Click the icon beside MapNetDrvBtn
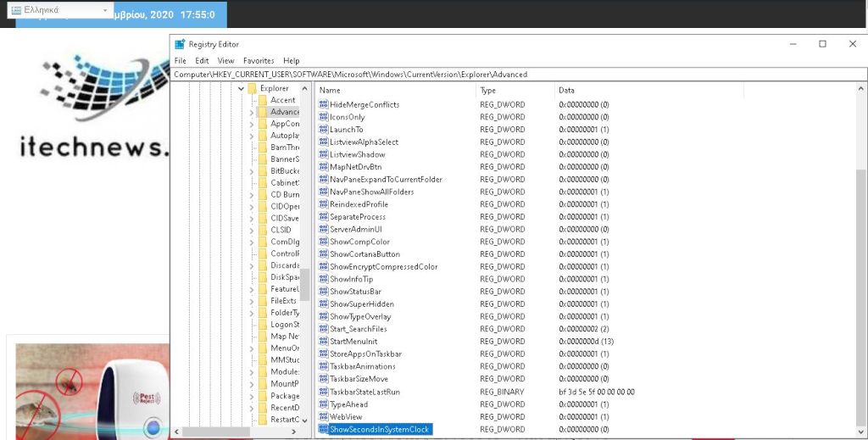 click(324, 167)
